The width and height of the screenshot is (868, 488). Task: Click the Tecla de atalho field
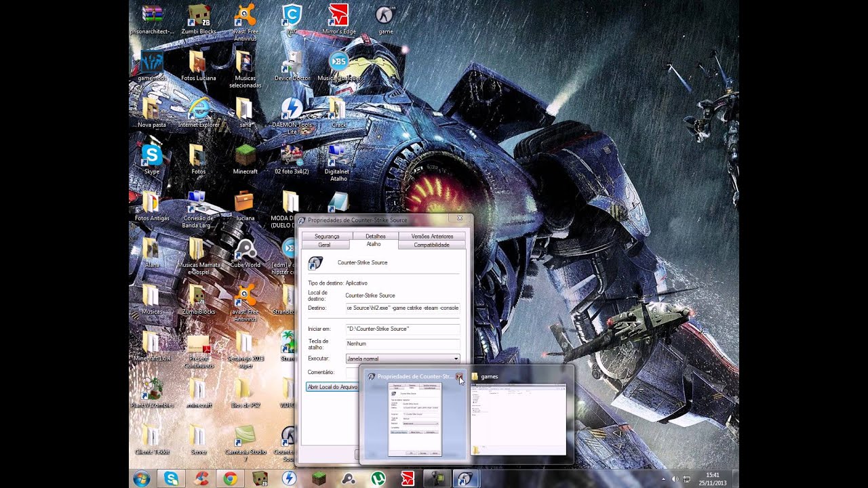click(x=403, y=344)
